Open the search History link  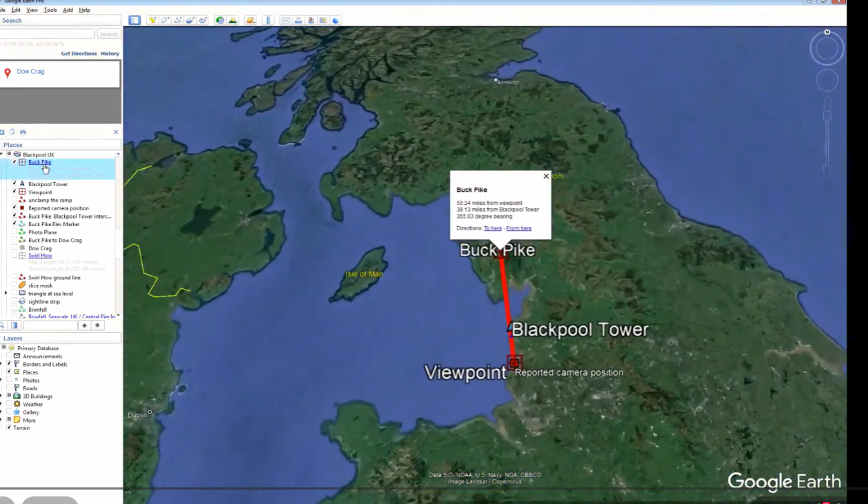(110, 54)
